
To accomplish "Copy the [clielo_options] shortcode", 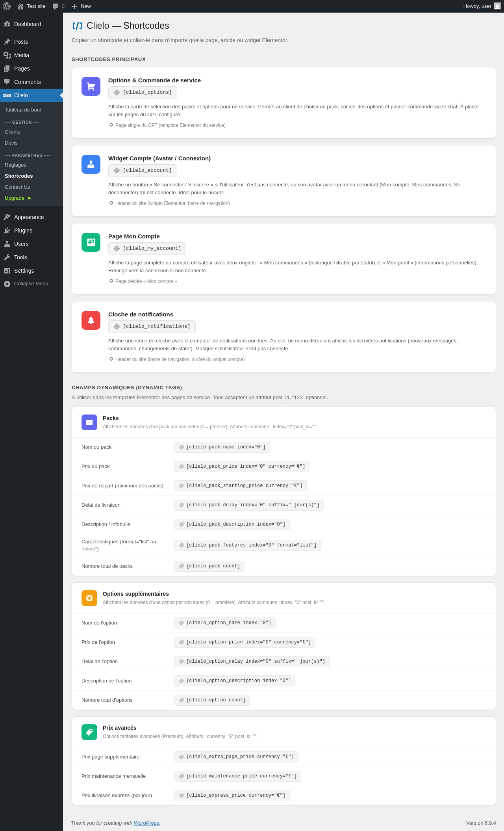I will tap(143, 93).
